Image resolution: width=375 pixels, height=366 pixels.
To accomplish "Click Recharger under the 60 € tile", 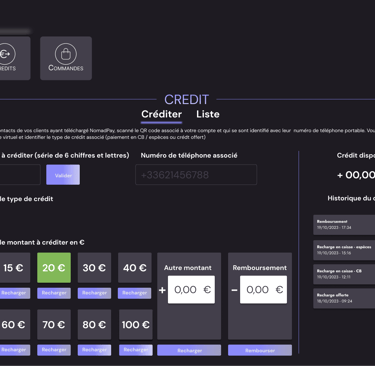I will (15, 350).
